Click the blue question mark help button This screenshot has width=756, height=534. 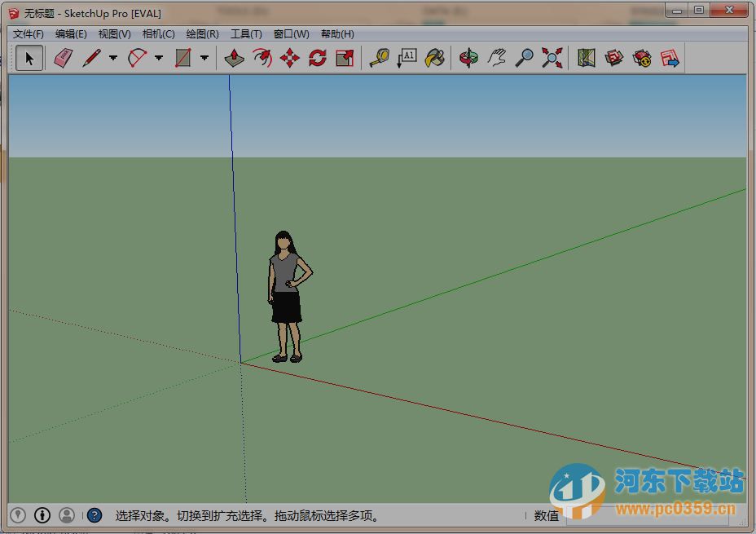click(94, 515)
